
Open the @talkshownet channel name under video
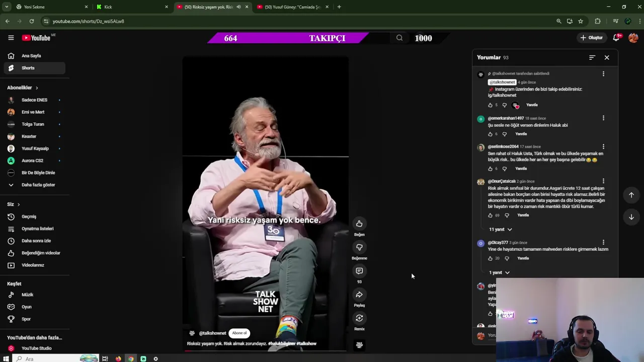pyautogui.click(x=212, y=333)
